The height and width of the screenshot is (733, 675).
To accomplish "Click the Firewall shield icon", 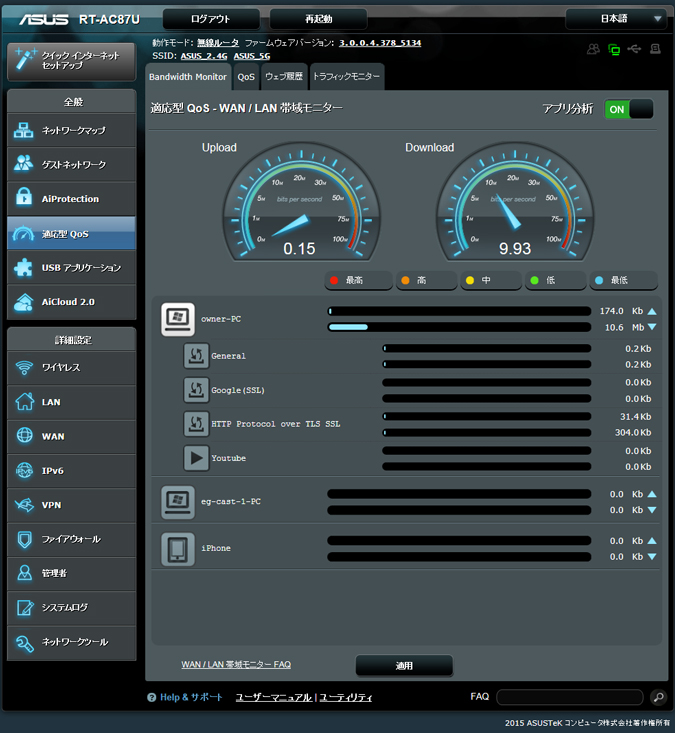I will click(24, 539).
